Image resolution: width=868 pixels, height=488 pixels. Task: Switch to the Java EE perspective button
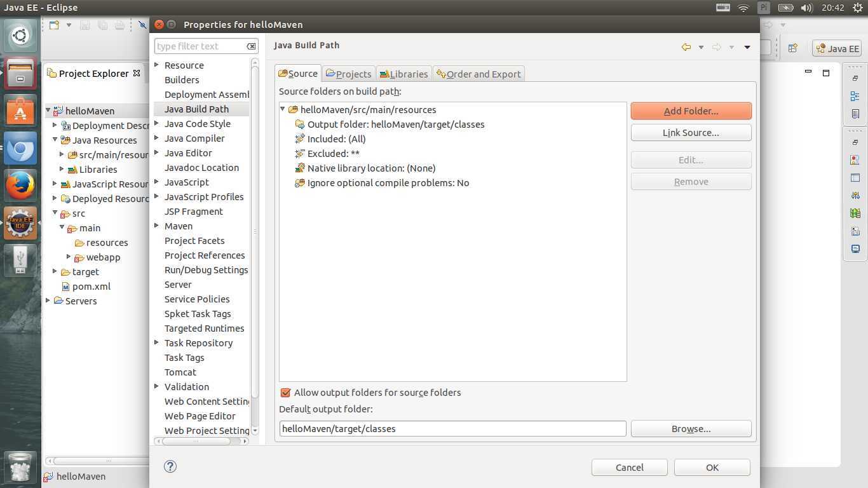click(837, 48)
